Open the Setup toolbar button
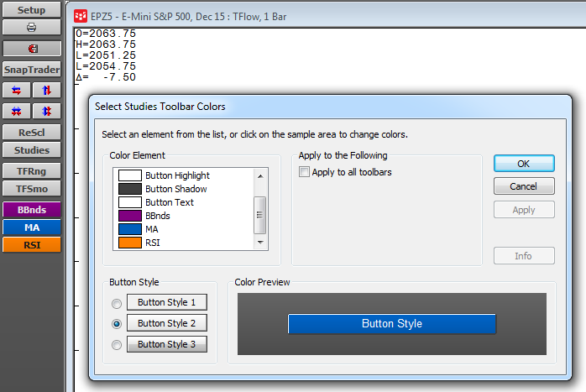 [x=32, y=10]
